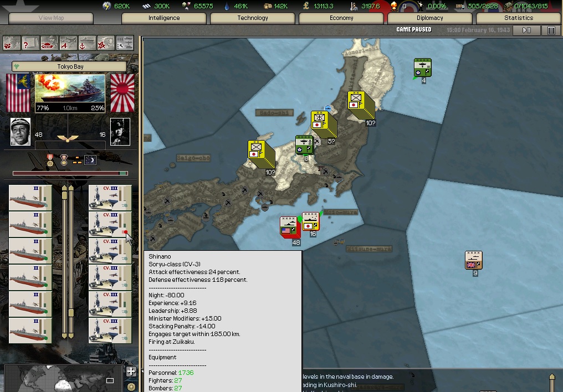Open the Diplomacy tab
The height and width of the screenshot is (392, 563).
pyautogui.click(x=429, y=18)
